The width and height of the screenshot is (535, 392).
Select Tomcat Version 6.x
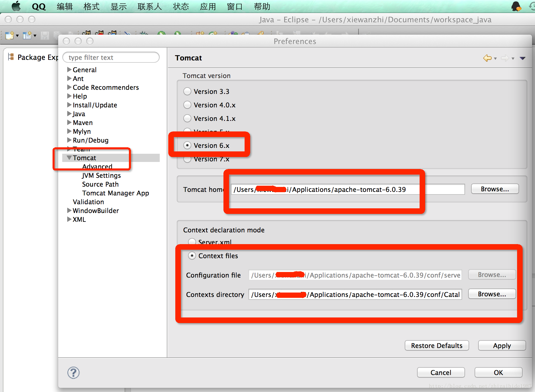pyautogui.click(x=187, y=145)
